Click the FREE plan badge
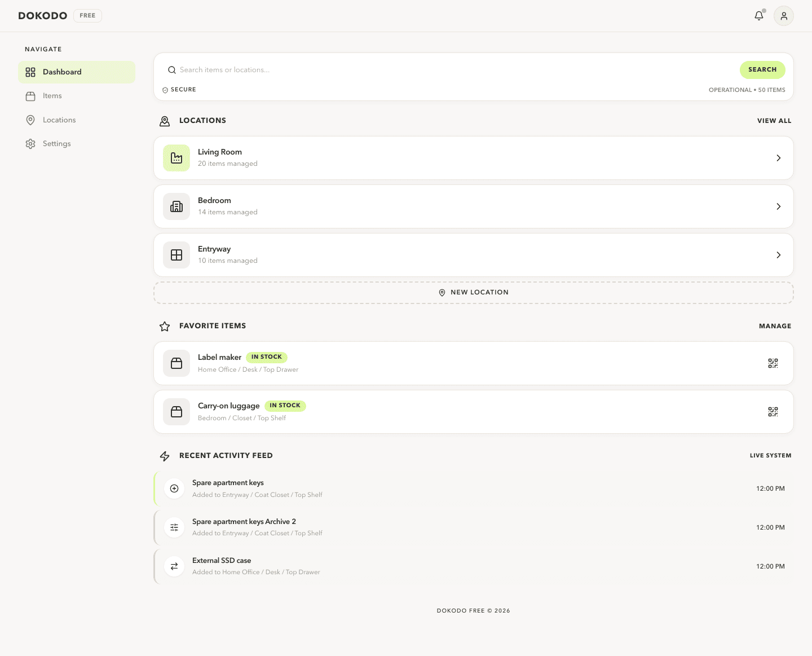The width and height of the screenshot is (812, 656). 87,16
